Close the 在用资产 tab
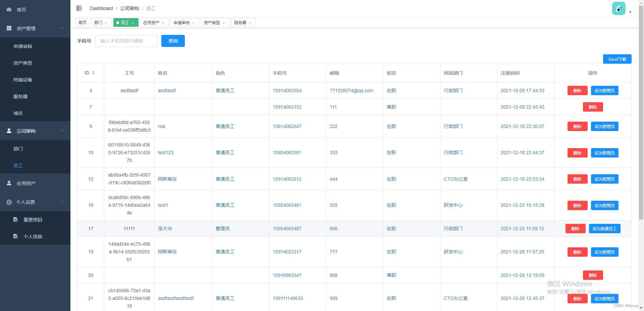 click(x=163, y=23)
